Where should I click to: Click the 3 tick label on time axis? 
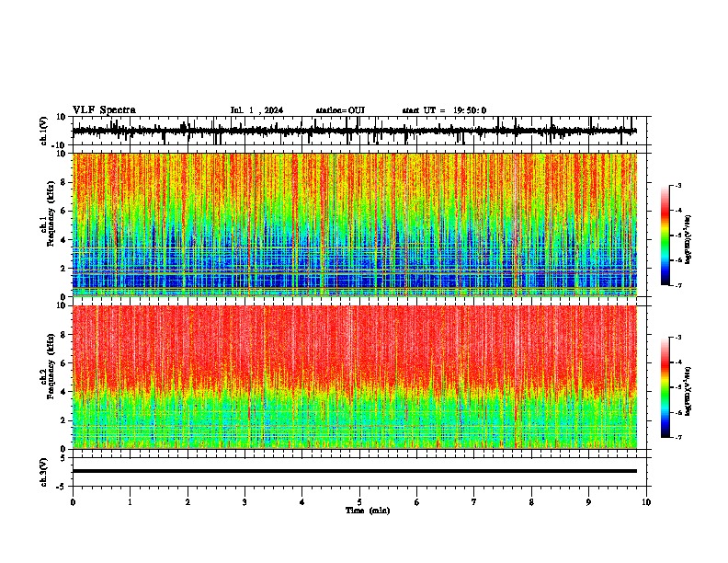tap(245, 502)
